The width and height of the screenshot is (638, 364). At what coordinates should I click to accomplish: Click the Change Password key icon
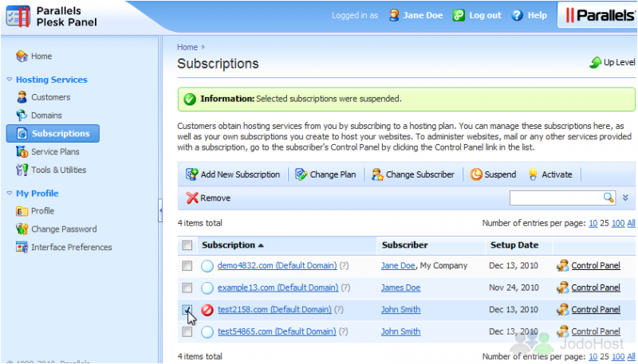pos(22,229)
